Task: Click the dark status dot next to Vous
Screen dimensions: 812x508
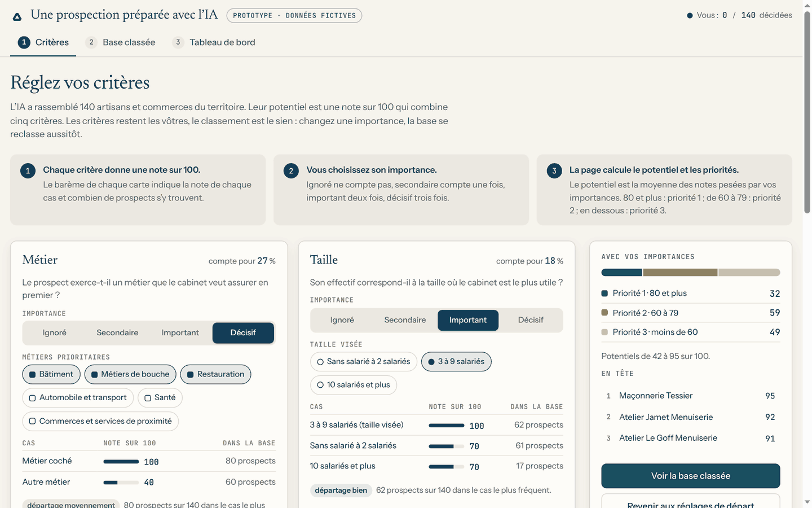Action: tap(690, 16)
